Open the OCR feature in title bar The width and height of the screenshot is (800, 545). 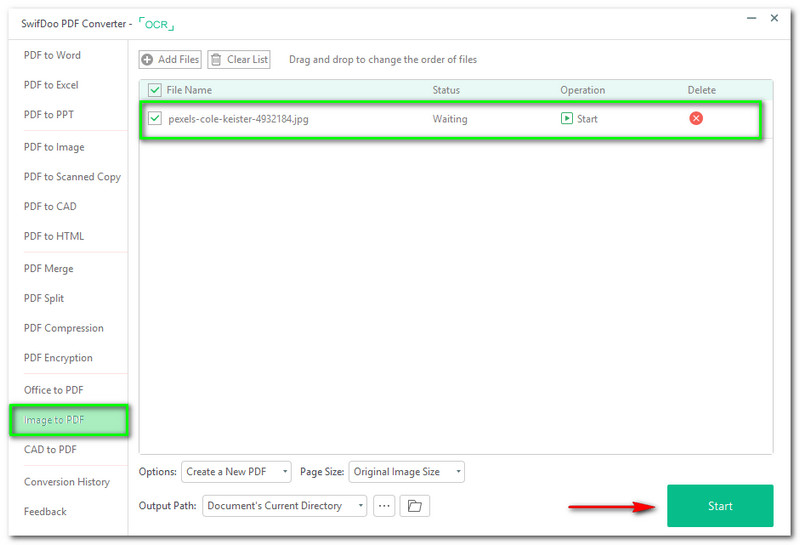point(156,24)
